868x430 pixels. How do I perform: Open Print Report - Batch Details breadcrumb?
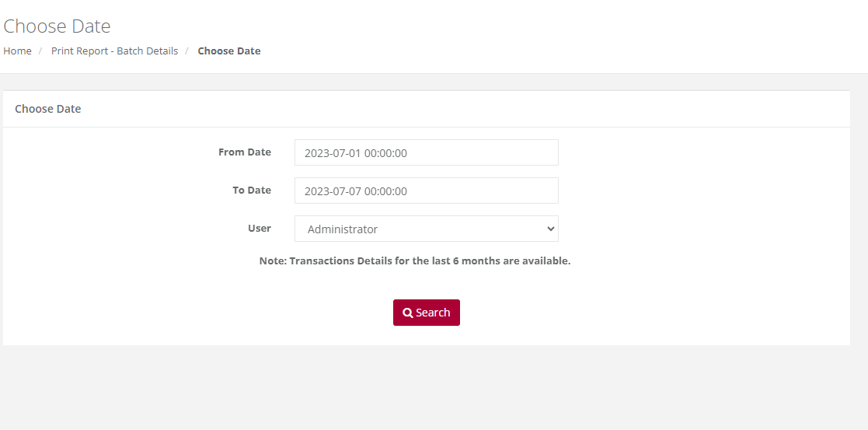point(114,51)
